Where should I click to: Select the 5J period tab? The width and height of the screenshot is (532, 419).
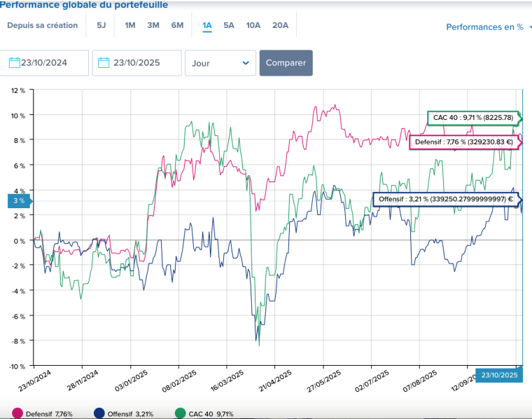click(x=101, y=25)
